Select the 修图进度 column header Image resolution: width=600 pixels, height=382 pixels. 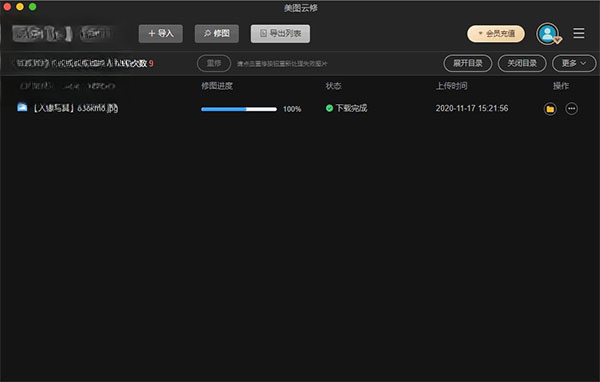click(x=217, y=86)
